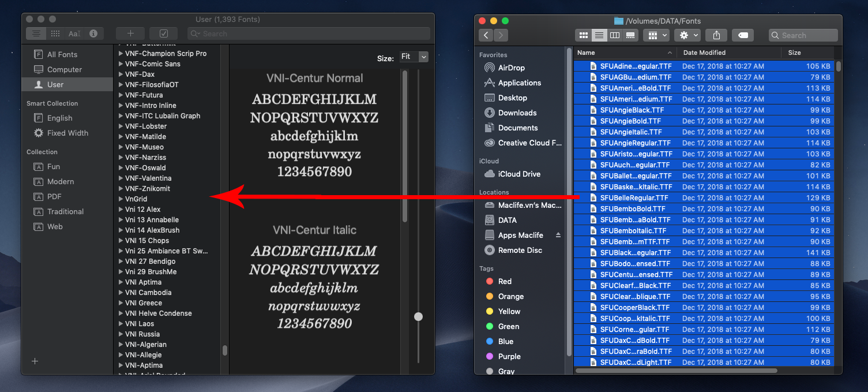
Task: Toggle the Tags button in Finder toolbar
Action: (x=743, y=35)
